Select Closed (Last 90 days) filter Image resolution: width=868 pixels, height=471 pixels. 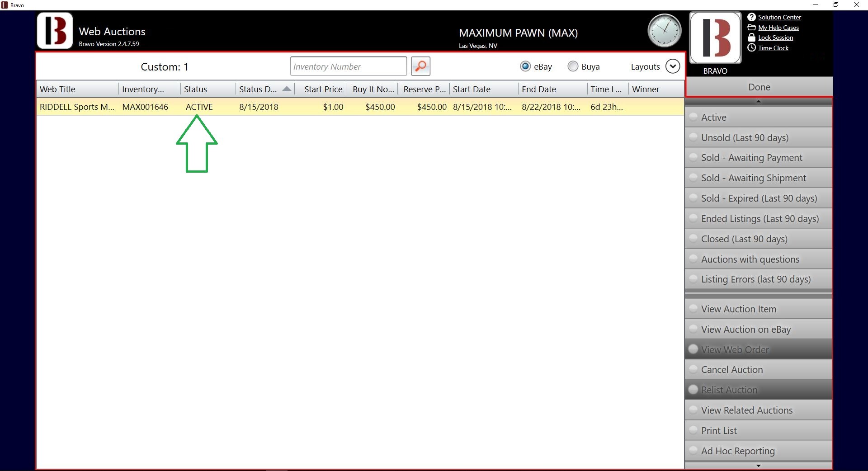point(759,239)
